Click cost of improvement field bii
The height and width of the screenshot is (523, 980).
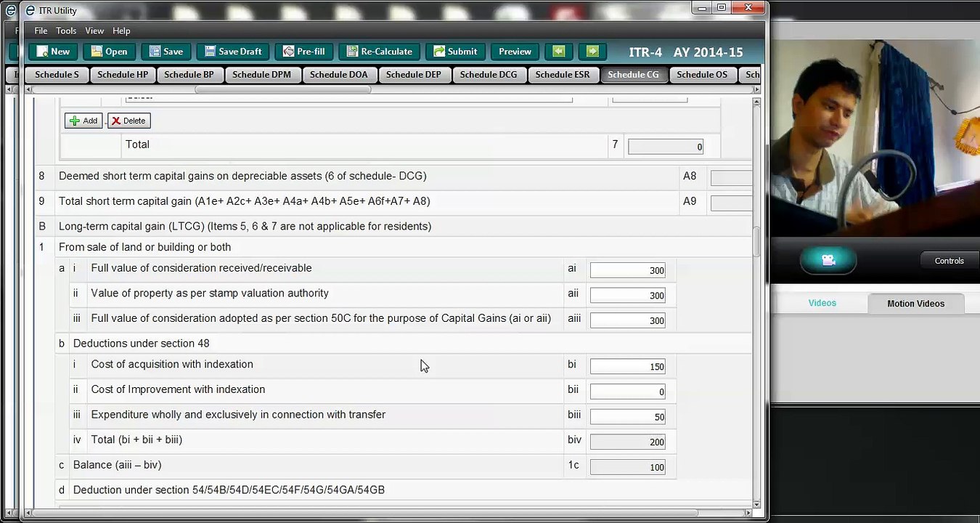628,392
